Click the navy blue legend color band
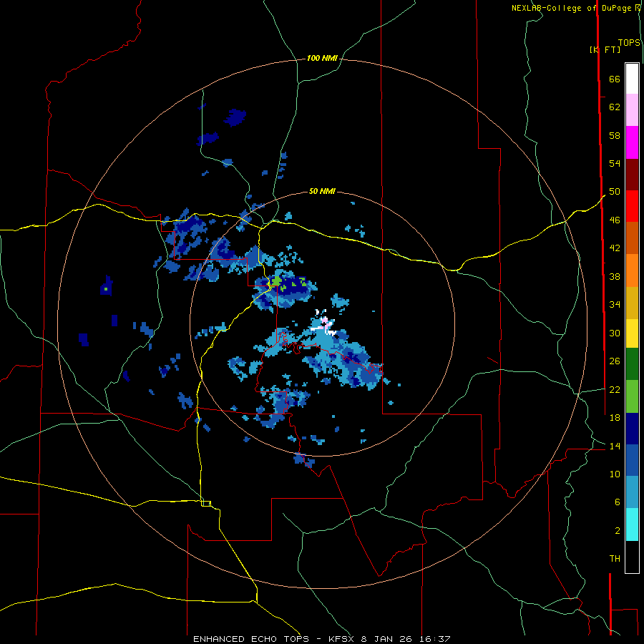This screenshot has height=644, width=644. 632,429
